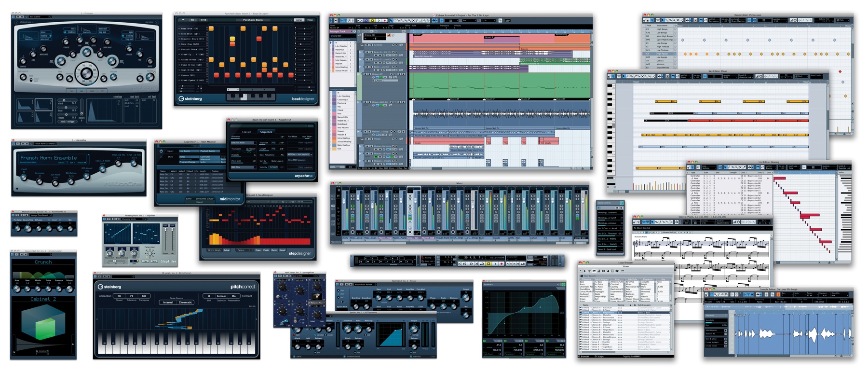This screenshot has height=372, width=868.
Task: Click Play on the Transport panel
Action: (495, 263)
